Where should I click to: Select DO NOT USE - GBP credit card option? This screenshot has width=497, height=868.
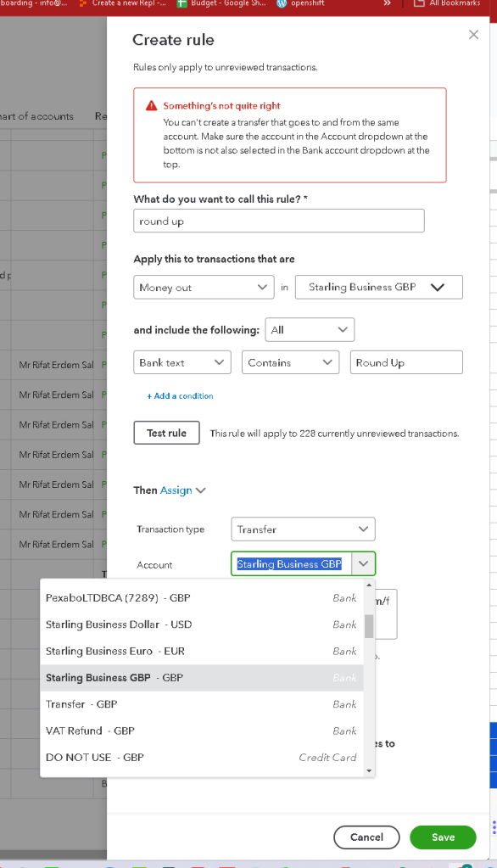202,758
